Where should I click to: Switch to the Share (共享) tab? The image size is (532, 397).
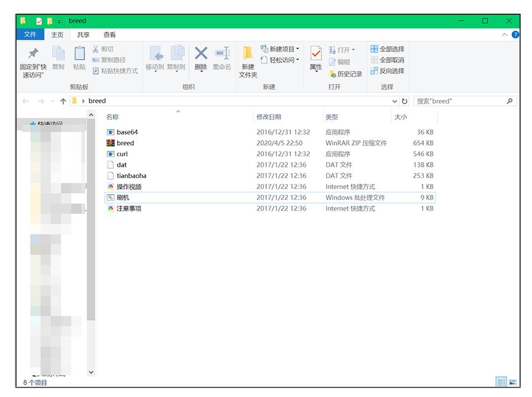[x=83, y=35]
